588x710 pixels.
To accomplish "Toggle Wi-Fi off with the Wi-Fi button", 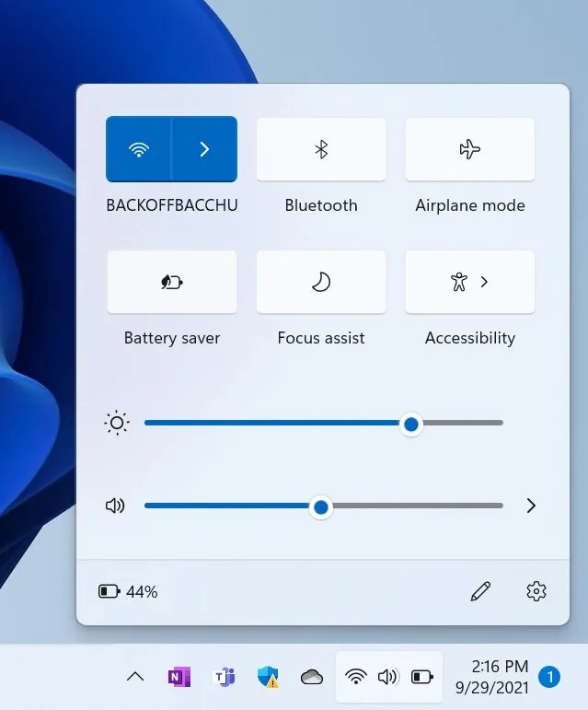I will (139, 149).
